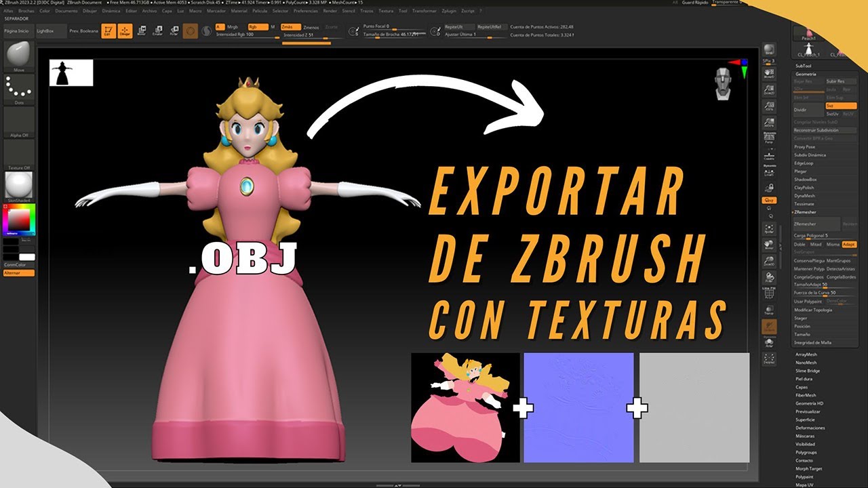868x488 pixels.
Task: Click the Ajustar frame icon
Action: pos(769,228)
